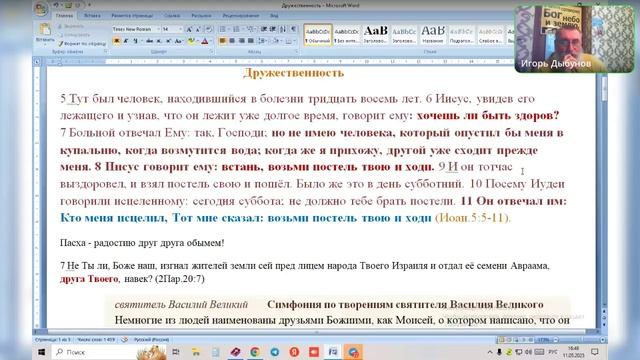Viewport: 640px width, 360px height.
Task: Apply the Слабое выделение style
Action: (490, 35)
